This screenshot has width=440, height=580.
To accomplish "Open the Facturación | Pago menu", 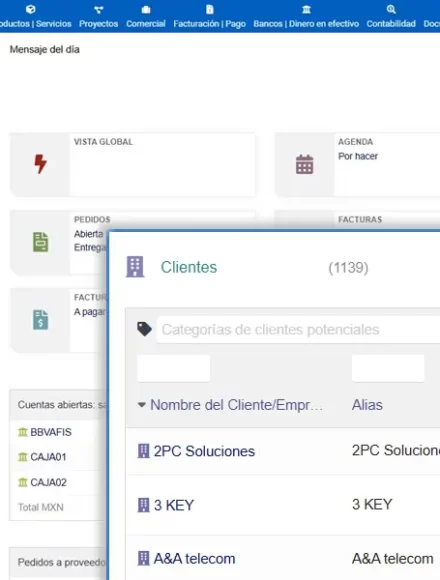I will click(210, 24).
